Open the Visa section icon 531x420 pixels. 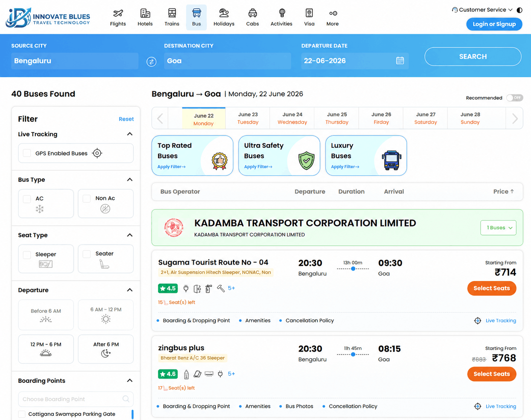pyautogui.click(x=309, y=13)
